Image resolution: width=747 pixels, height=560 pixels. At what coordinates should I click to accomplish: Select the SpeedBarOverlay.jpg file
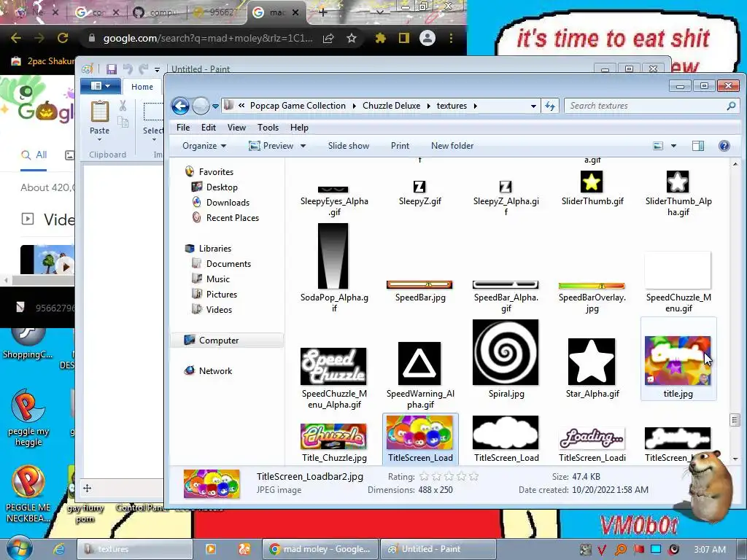tap(592, 297)
